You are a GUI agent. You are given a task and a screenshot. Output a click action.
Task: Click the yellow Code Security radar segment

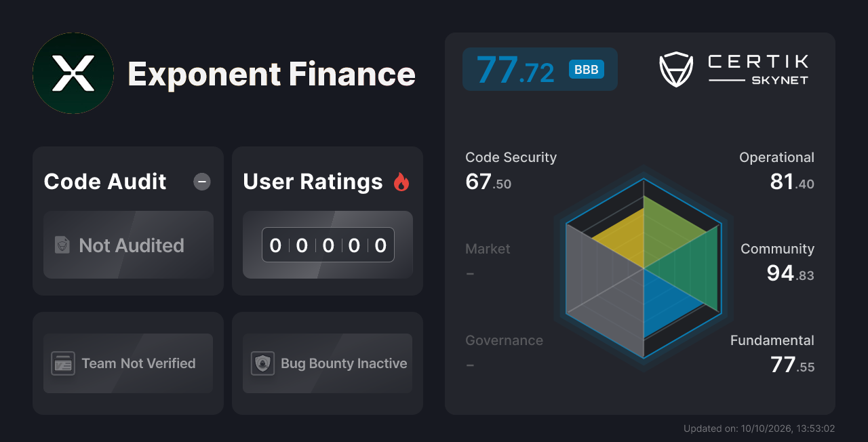tap(624, 239)
